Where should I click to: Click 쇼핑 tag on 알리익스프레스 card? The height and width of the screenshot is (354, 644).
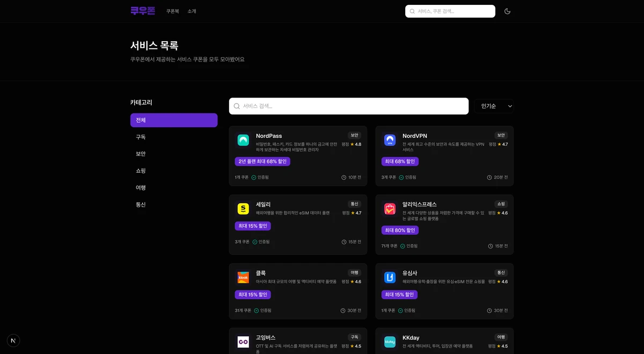tap(501, 204)
